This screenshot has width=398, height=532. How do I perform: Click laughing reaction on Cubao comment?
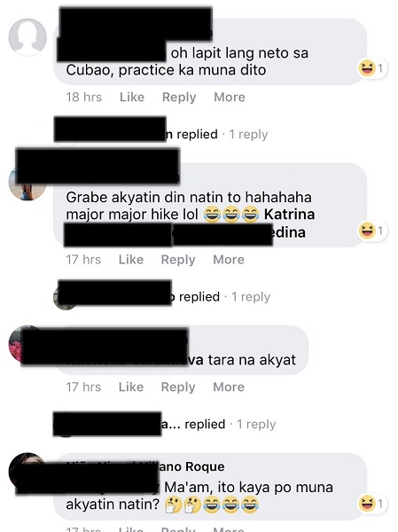coord(372,68)
